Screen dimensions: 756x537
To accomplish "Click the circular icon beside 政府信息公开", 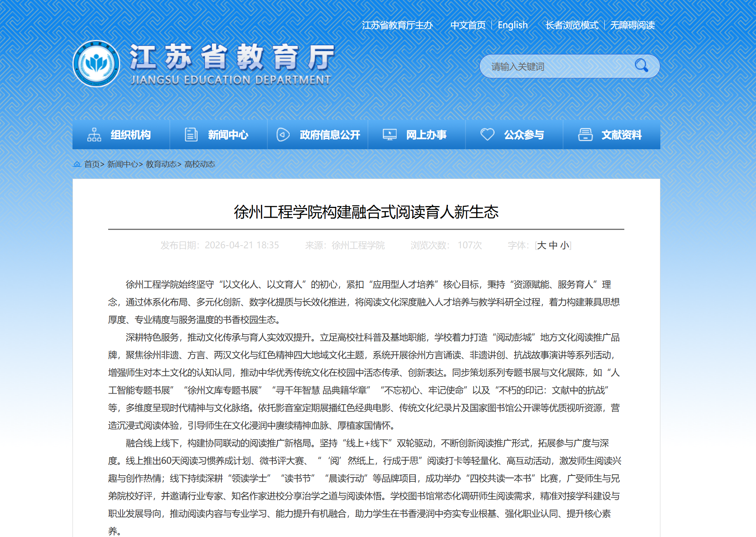I will pos(283,135).
